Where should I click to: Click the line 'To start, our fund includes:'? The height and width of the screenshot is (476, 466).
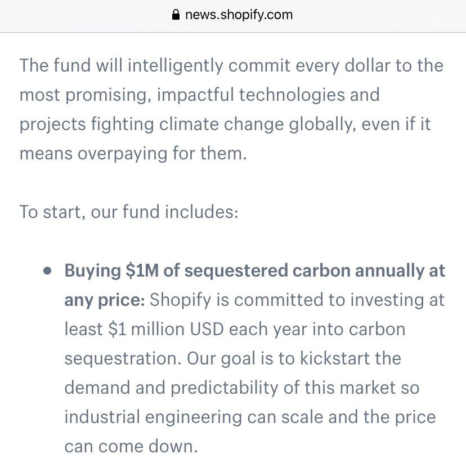click(x=129, y=212)
